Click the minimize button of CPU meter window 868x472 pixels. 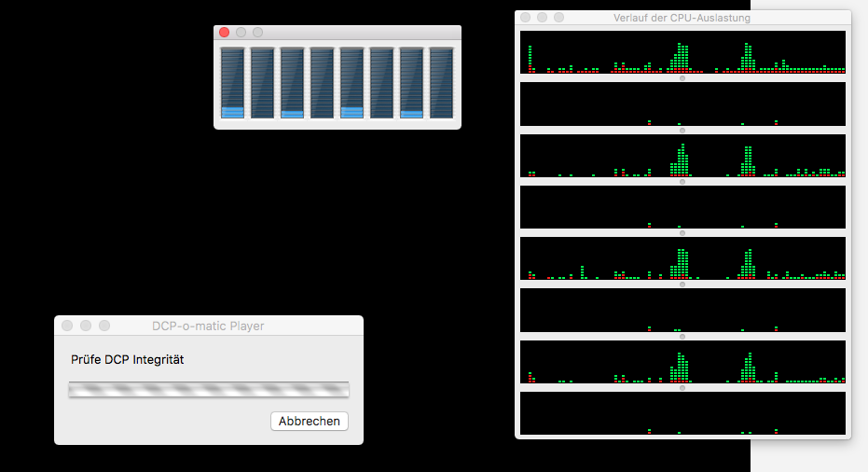click(x=241, y=33)
